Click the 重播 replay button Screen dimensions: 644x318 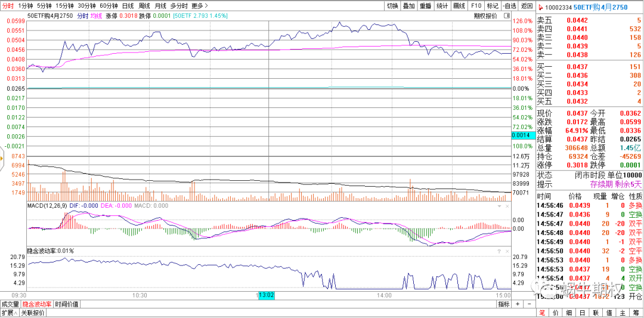point(426,6)
